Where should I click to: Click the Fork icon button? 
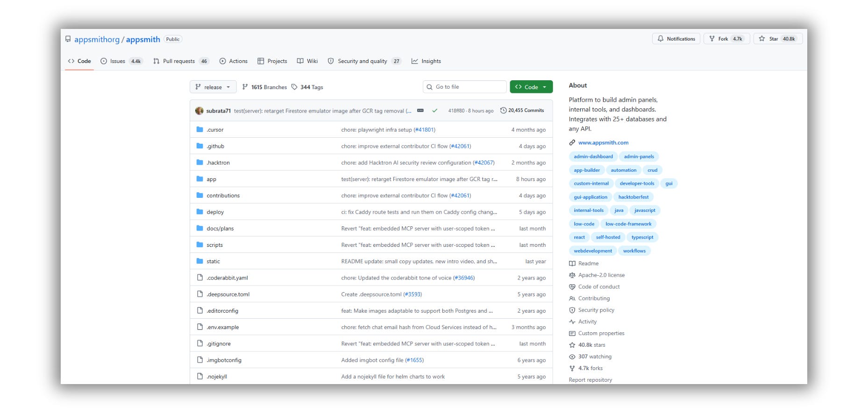coord(712,39)
